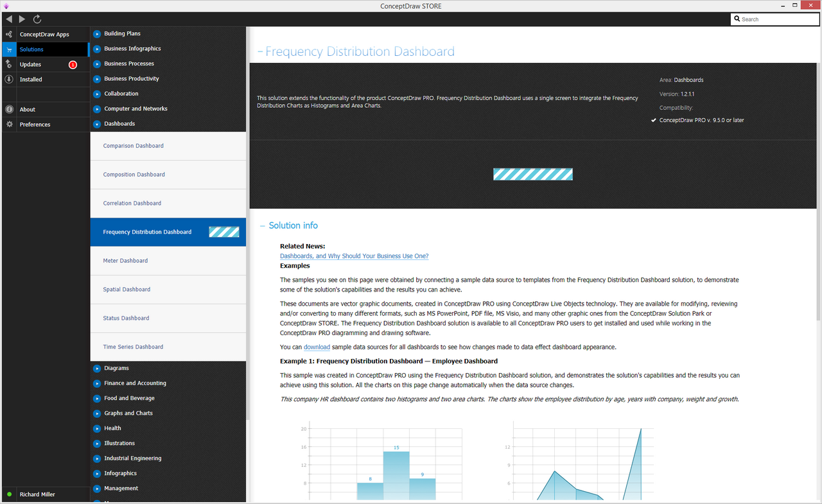Click the download sample data link
The width and height of the screenshot is (822, 504).
point(317,347)
